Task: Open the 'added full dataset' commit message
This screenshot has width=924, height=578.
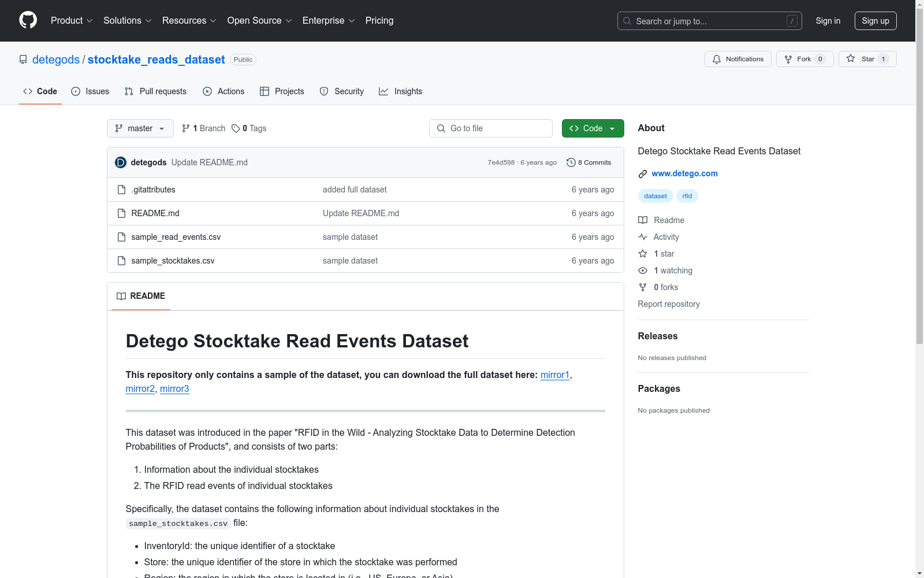Action: pos(355,190)
